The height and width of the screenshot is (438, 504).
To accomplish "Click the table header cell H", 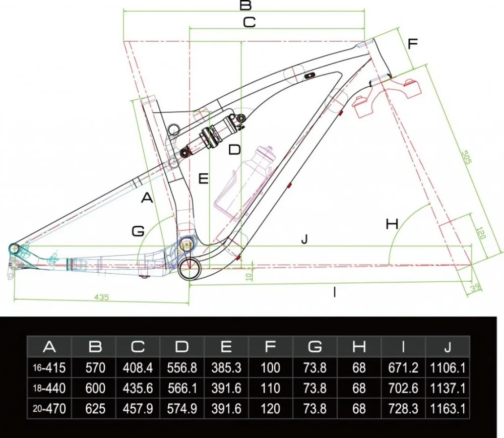I will pos(359,346).
